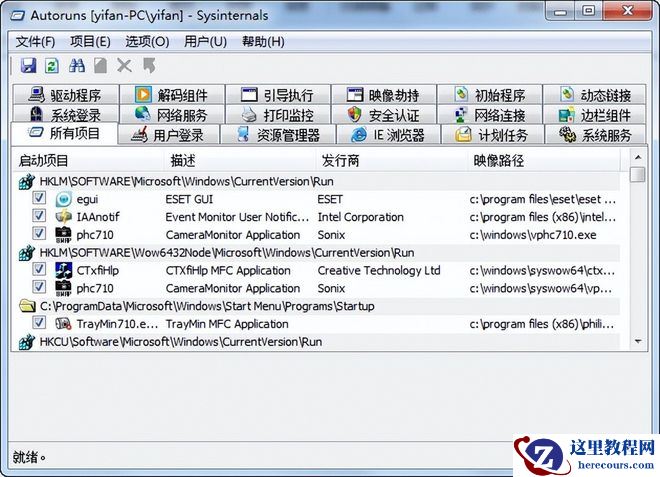Switch to the 系统服务 tab
Image resolution: width=660 pixels, height=477 pixels.
coord(595,135)
